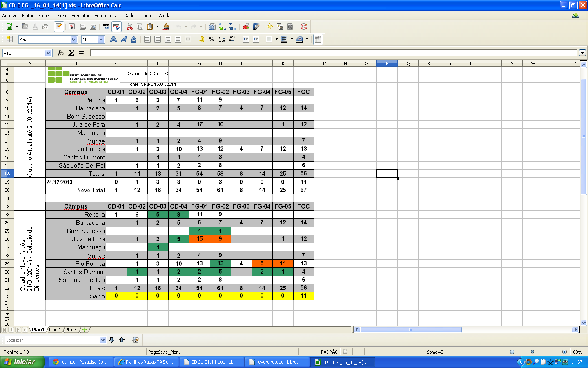Apply italic text formatting
588x368 pixels.
tap(124, 39)
